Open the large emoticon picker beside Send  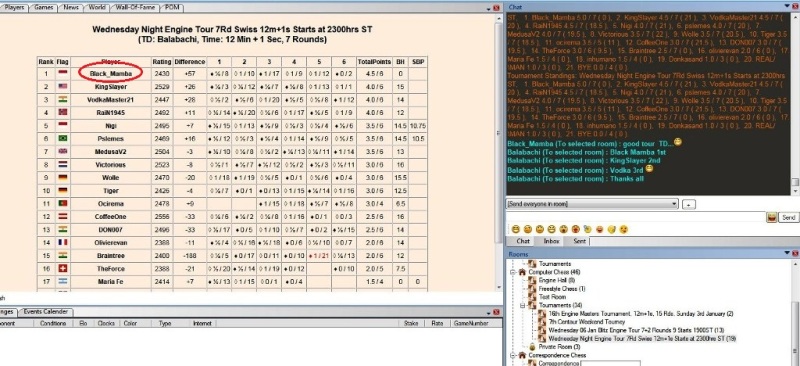(772, 217)
